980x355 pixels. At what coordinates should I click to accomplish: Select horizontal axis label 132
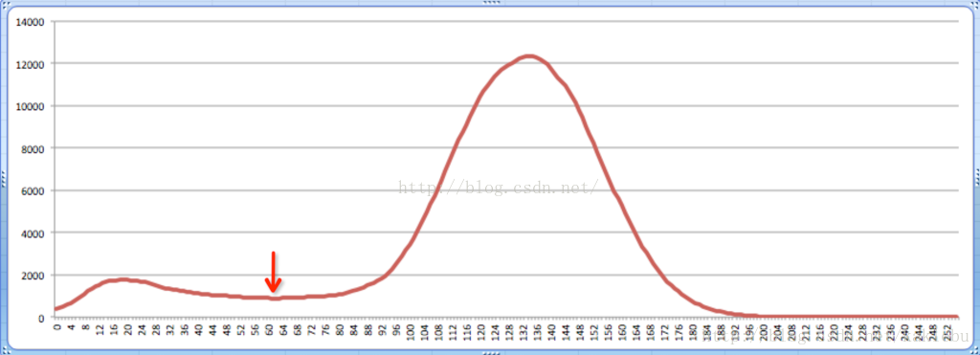(523, 331)
